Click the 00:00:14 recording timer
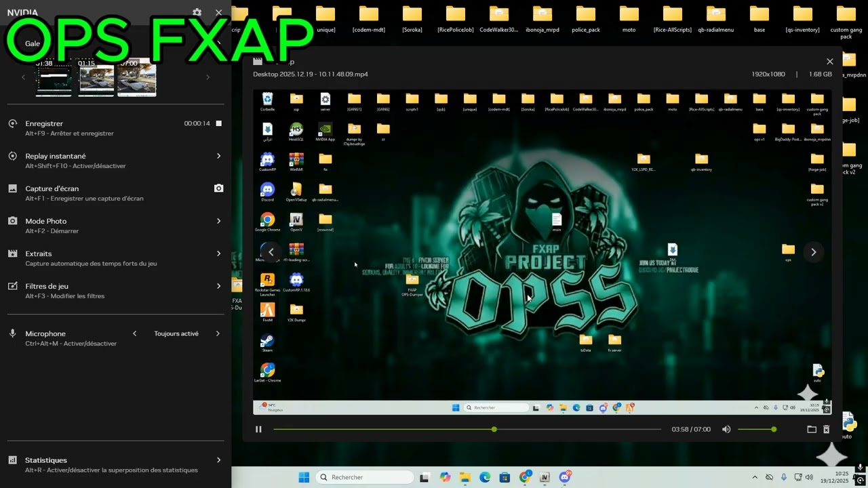Image resolution: width=868 pixels, height=488 pixels. pyautogui.click(x=197, y=123)
